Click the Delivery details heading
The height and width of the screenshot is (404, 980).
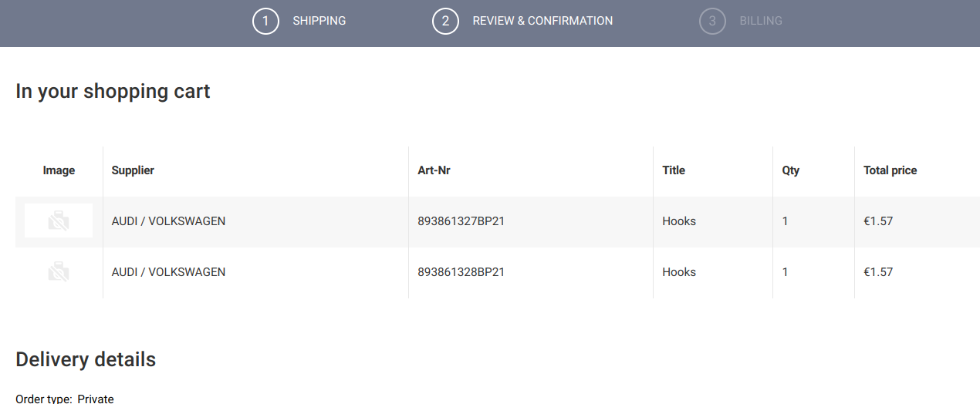click(86, 359)
